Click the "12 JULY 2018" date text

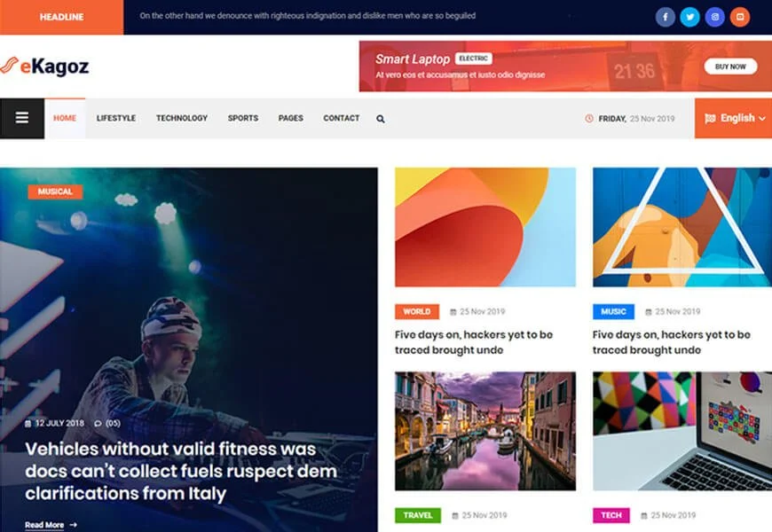click(59, 423)
